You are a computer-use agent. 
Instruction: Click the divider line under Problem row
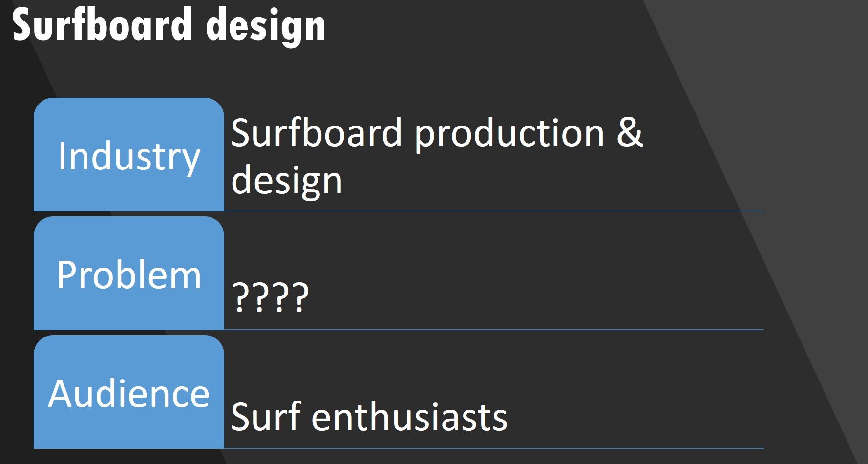click(x=493, y=330)
